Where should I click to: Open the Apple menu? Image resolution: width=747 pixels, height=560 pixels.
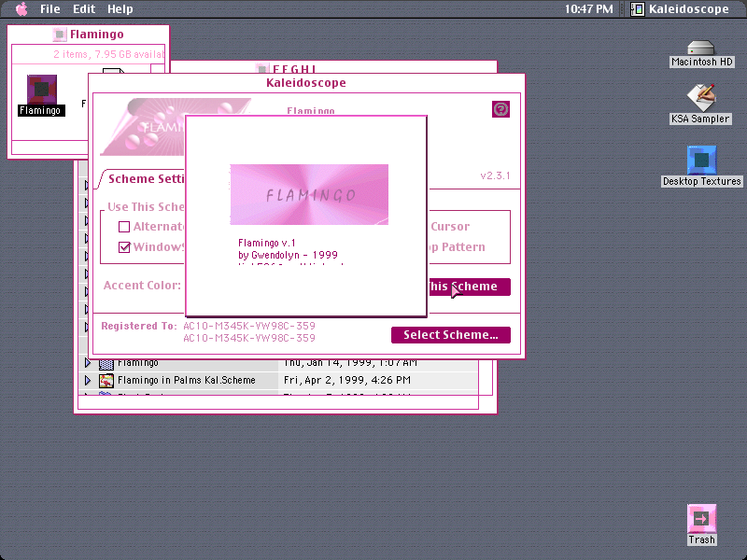pyautogui.click(x=21, y=8)
